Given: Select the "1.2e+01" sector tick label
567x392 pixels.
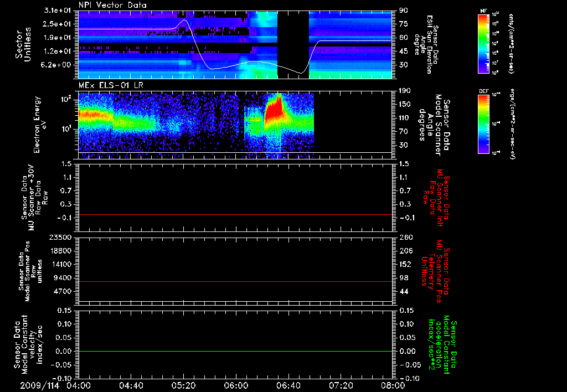Looking at the screenshot, I should (x=57, y=51).
